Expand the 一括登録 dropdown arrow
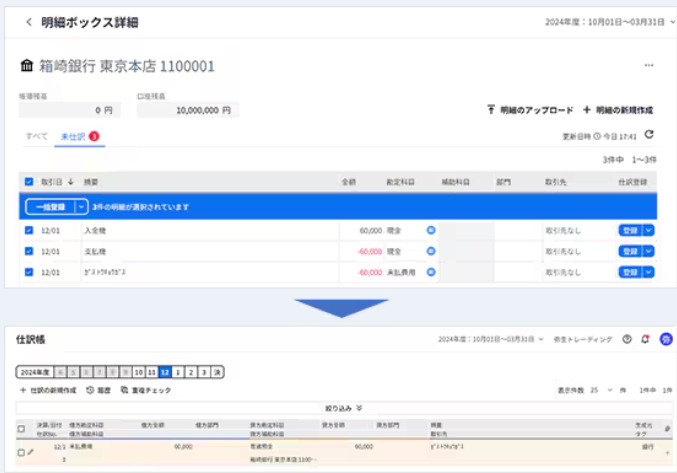Image resolution: width=677 pixels, height=473 pixels. coord(81,207)
